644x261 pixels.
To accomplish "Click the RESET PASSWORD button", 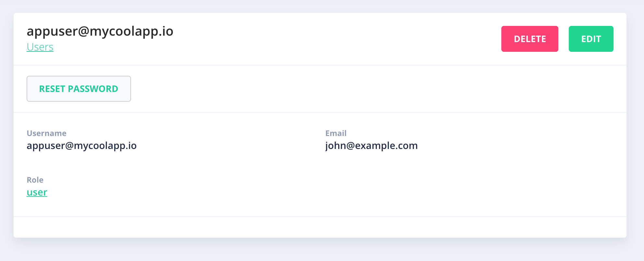I will (79, 89).
